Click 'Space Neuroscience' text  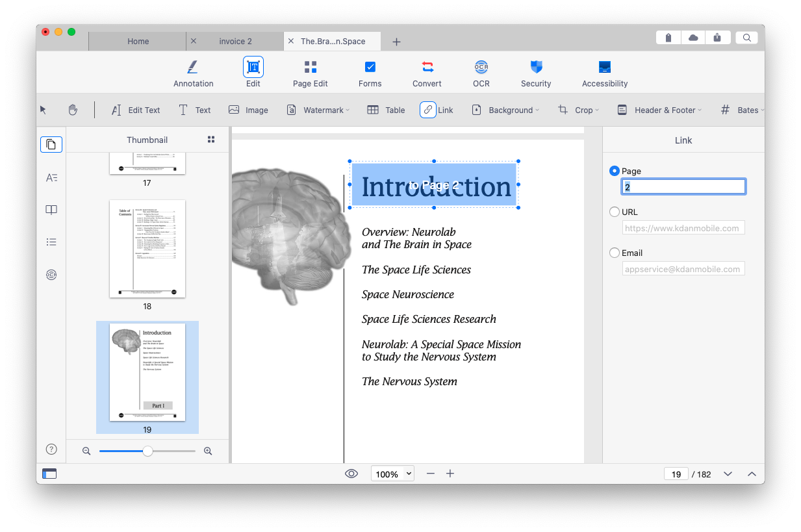408,294
